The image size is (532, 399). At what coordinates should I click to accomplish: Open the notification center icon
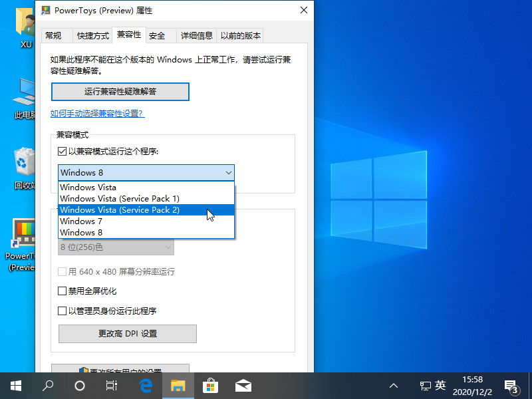click(x=511, y=385)
